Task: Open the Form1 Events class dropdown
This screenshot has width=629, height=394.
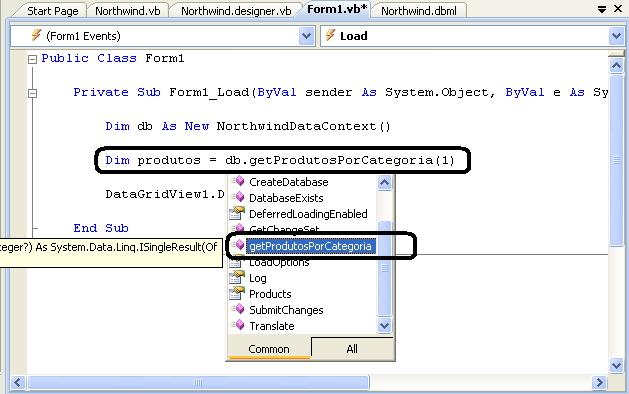Action: (x=306, y=36)
